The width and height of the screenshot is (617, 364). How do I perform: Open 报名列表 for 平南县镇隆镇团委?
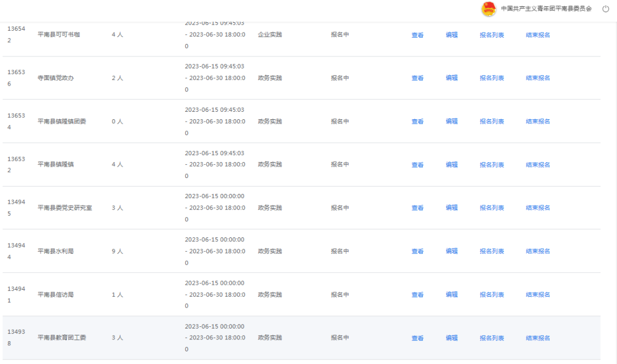pyautogui.click(x=491, y=122)
